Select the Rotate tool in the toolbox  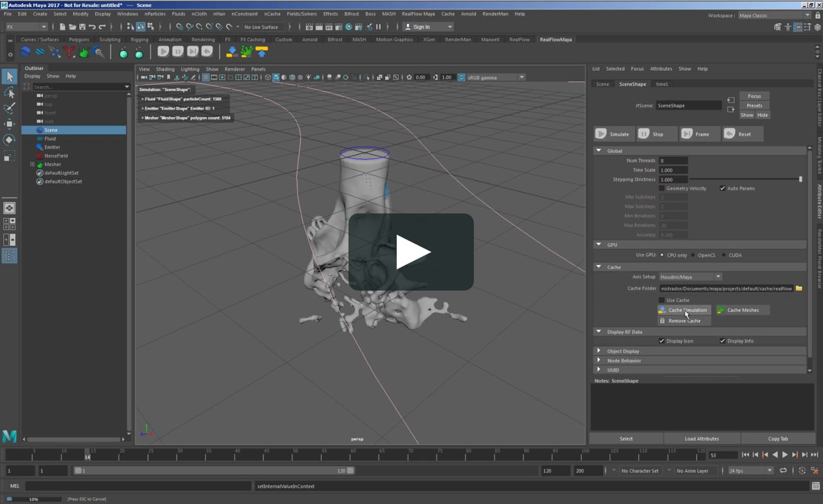(9, 139)
